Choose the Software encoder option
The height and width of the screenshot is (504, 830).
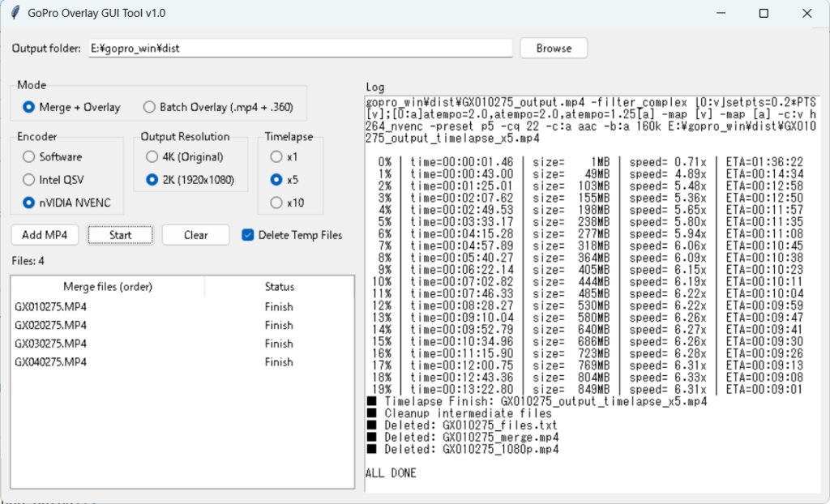point(29,156)
